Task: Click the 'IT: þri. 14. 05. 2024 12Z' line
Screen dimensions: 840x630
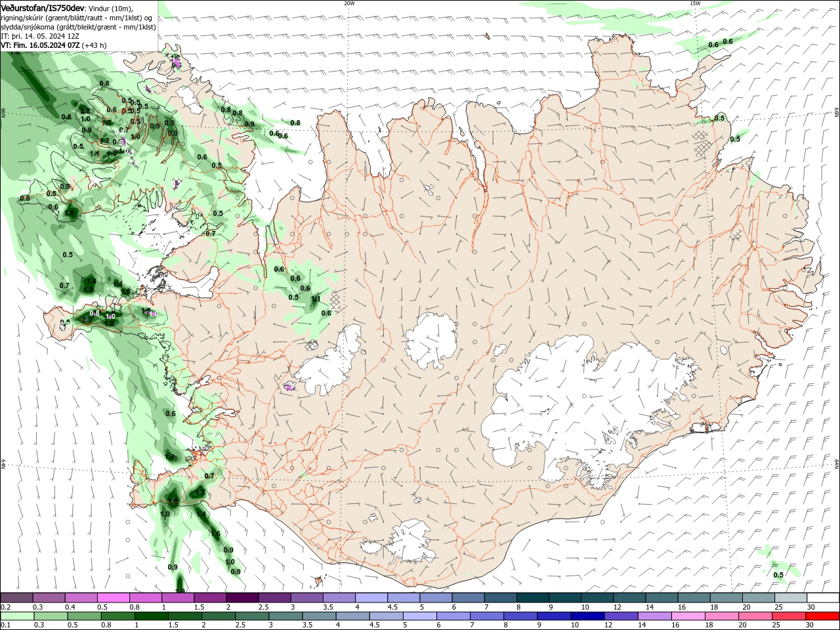Action: 40,36
